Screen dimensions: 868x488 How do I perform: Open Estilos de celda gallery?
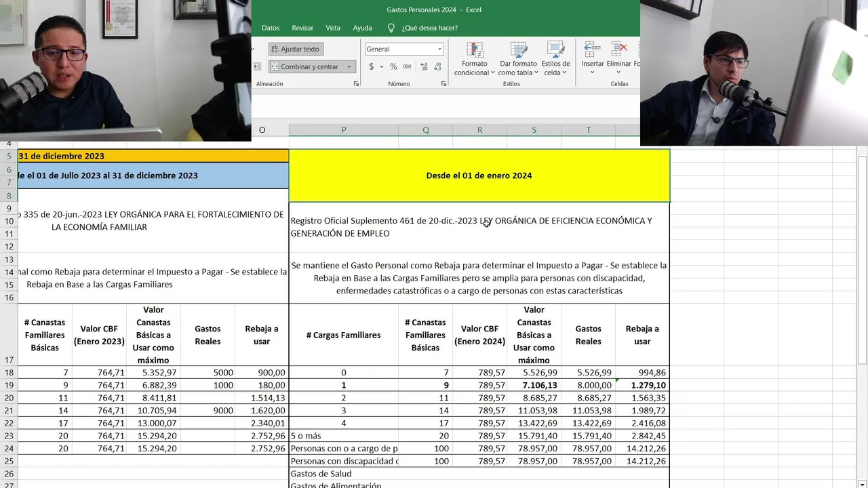click(555, 59)
